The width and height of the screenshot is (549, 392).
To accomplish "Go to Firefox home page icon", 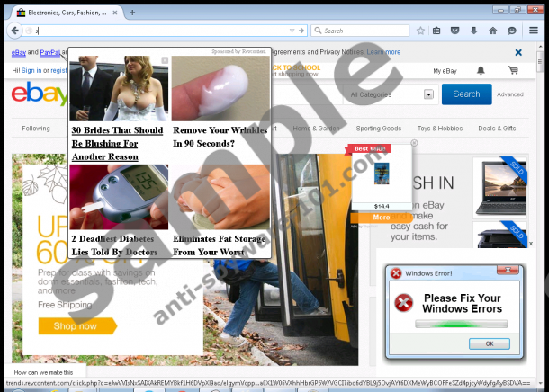I will click(x=492, y=31).
